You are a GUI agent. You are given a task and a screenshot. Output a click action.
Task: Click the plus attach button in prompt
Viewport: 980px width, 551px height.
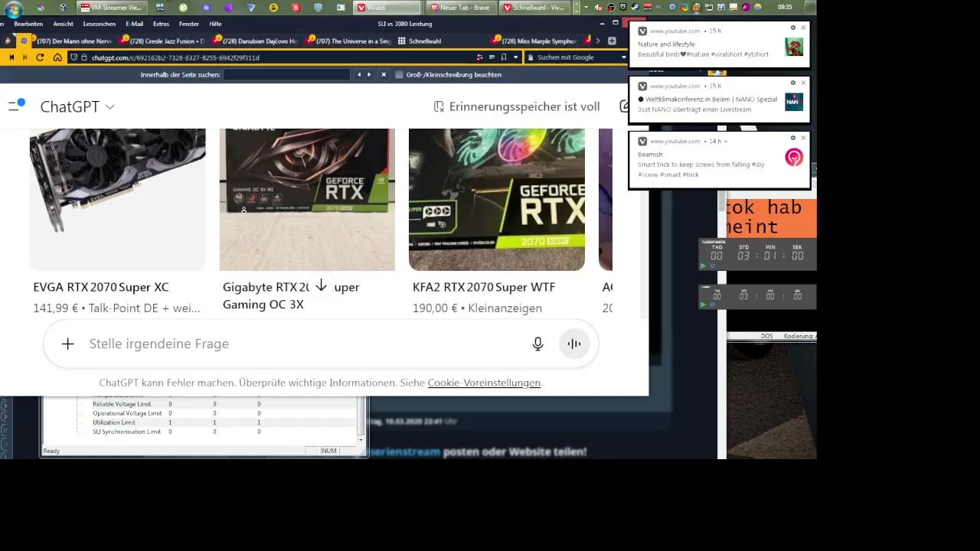pyautogui.click(x=67, y=344)
